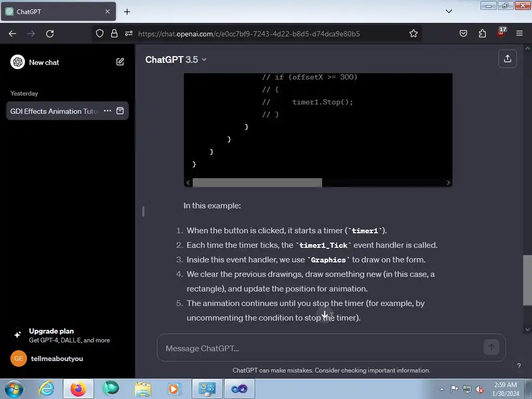532x399 pixels.
Task: Click the site security padlock icon
Action: 114,33
